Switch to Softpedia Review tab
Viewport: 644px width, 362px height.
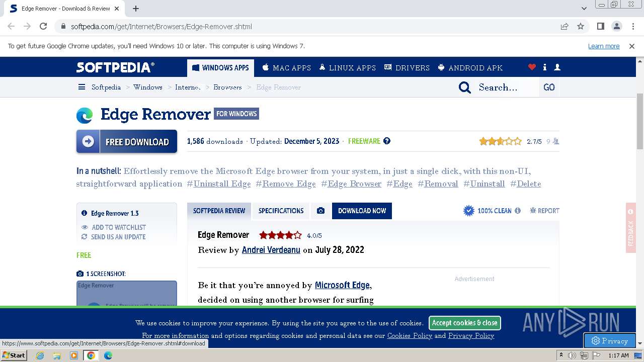[x=219, y=211]
